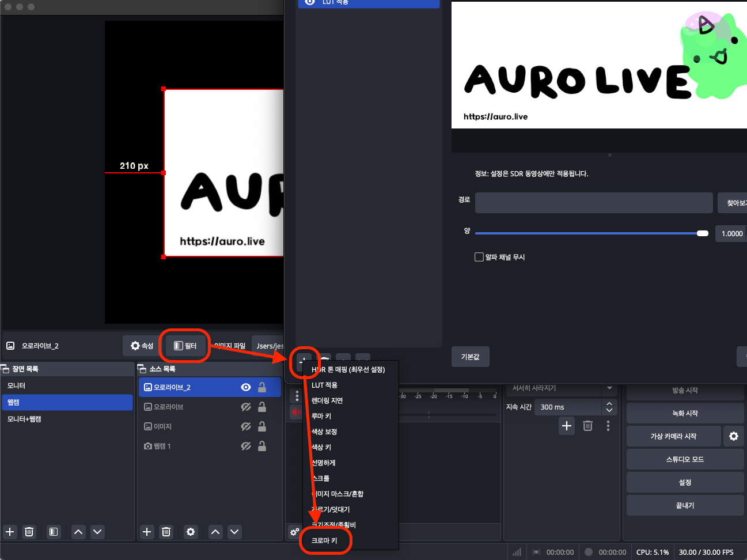The height and width of the screenshot is (560, 747).
Task: Click the network signal icon in status bar
Action: [x=517, y=552]
